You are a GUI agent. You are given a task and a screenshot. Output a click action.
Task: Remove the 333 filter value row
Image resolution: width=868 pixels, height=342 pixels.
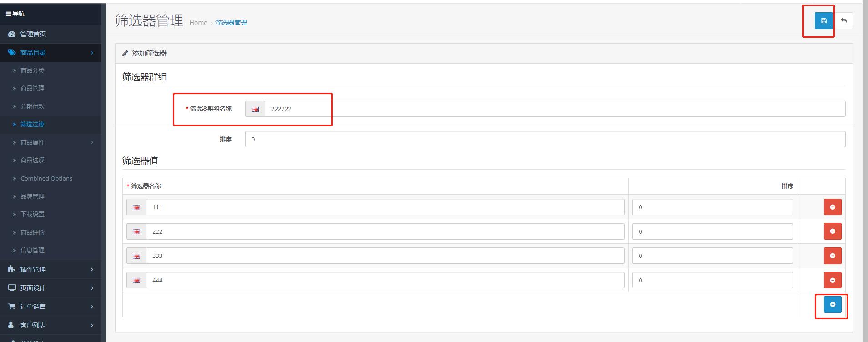(x=832, y=256)
